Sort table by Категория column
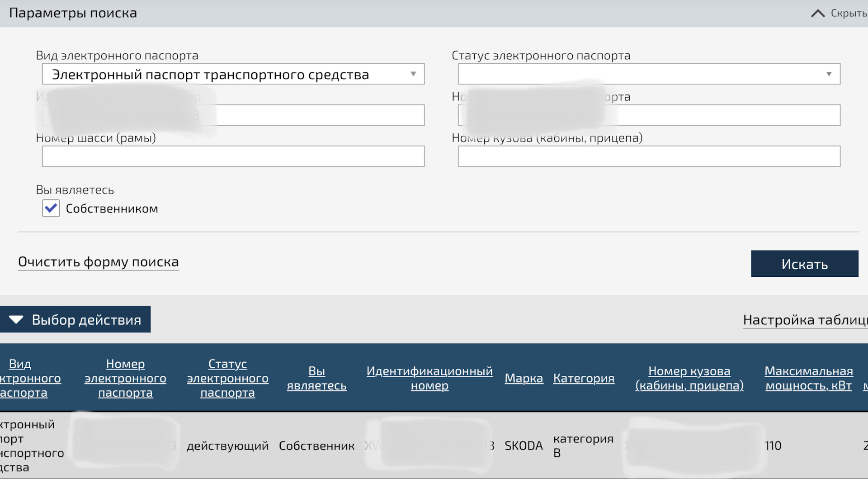Screen dimensions: 868x479 [x=583, y=378]
